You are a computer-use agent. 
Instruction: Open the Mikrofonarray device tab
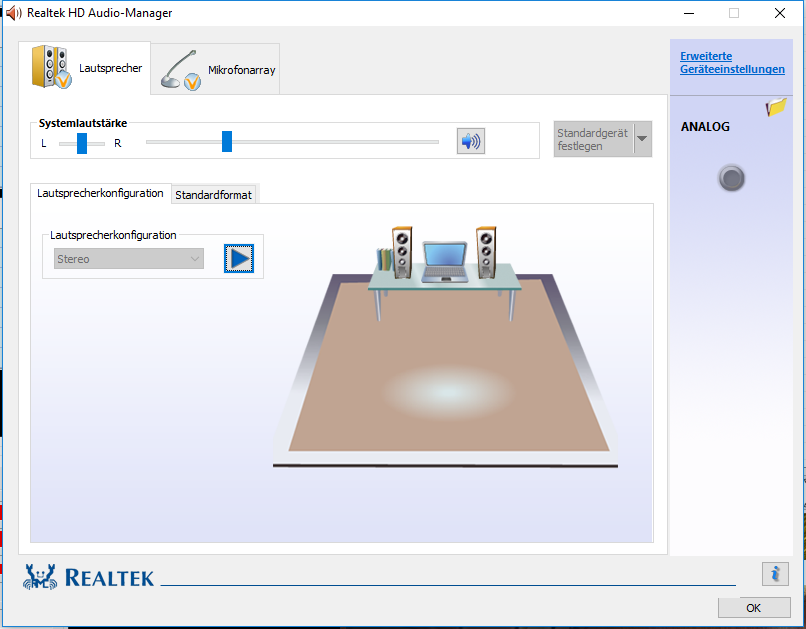point(215,69)
